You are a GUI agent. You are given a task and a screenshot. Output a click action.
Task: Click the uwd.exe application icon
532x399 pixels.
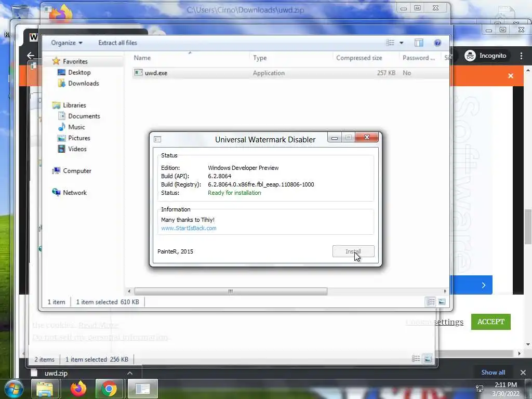(138, 73)
